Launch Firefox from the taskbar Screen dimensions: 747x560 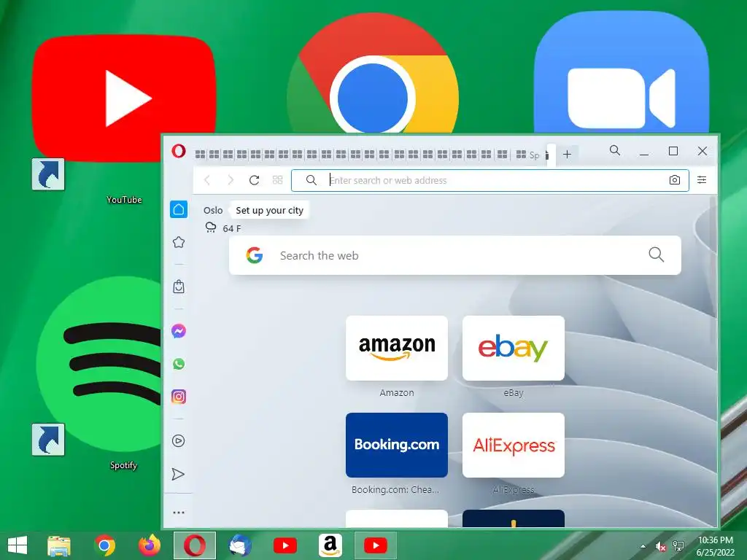pyautogui.click(x=149, y=545)
